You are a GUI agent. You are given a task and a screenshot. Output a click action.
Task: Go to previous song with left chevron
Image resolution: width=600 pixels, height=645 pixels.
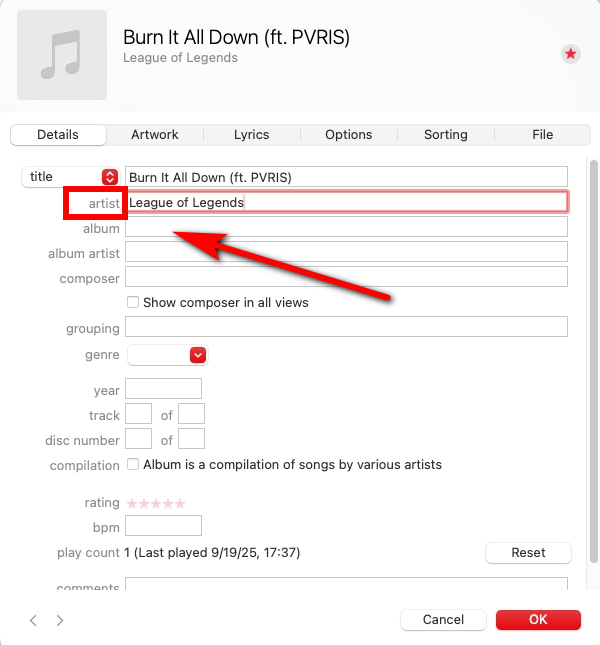[x=34, y=620]
